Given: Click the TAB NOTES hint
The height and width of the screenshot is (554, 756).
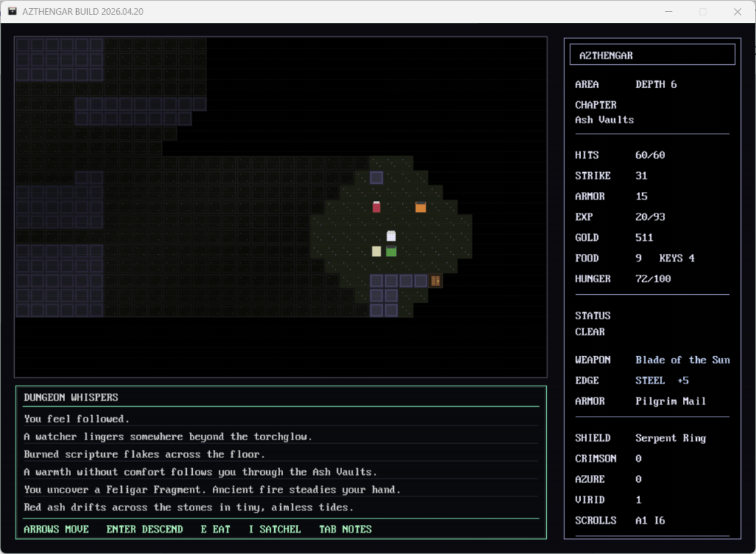Looking at the screenshot, I should click(x=345, y=529).
